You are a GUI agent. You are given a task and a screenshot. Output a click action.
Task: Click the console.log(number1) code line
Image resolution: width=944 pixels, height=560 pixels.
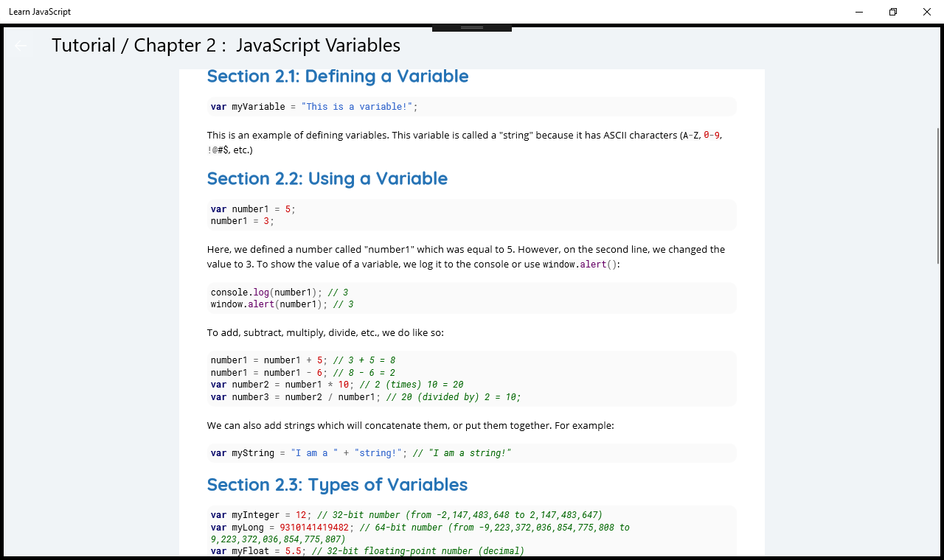pyautogui.click(x=279, y=293)
